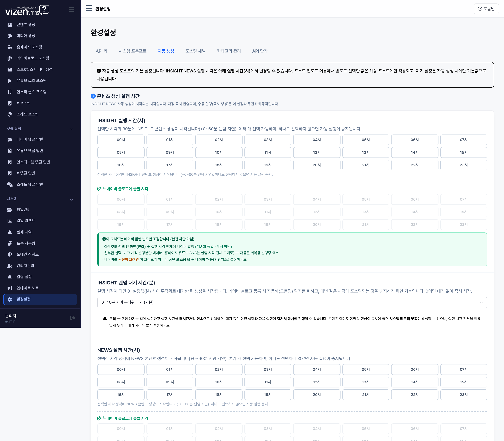This screenshot has width=504, height=441.
Task: Open 토큰 사용량 coins icon
Action: (10, 243)
